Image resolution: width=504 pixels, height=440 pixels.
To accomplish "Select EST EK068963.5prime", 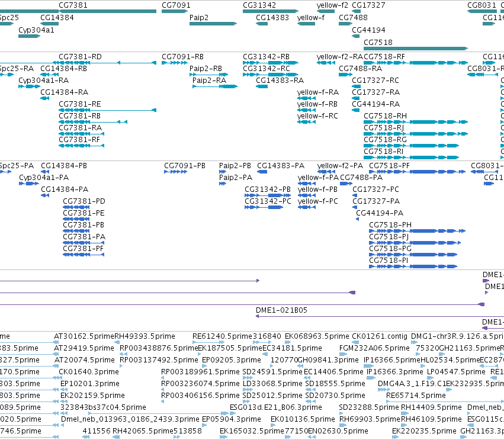I will coord(317,336).
